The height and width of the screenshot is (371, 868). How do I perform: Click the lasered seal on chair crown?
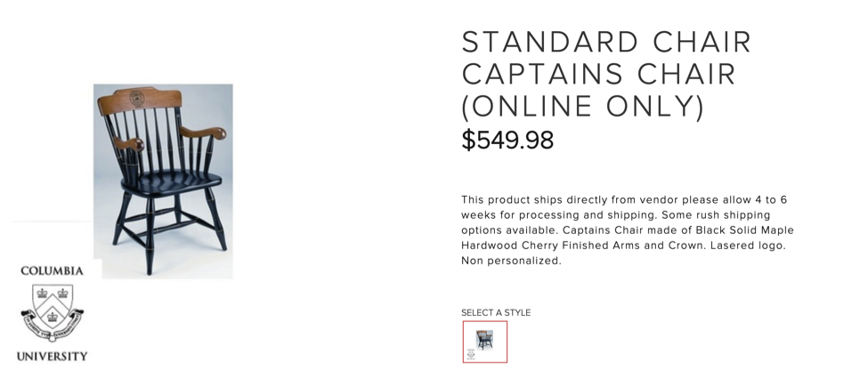pos(137,97)
